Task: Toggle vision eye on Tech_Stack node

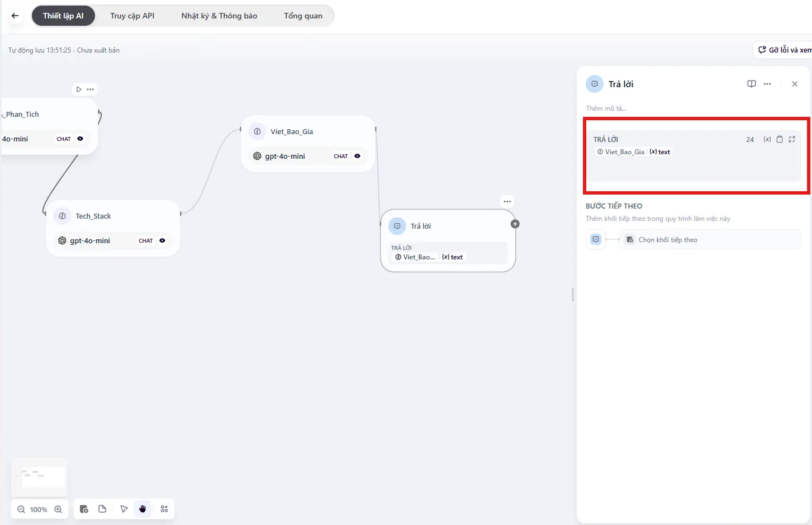Action: [162, 240]
